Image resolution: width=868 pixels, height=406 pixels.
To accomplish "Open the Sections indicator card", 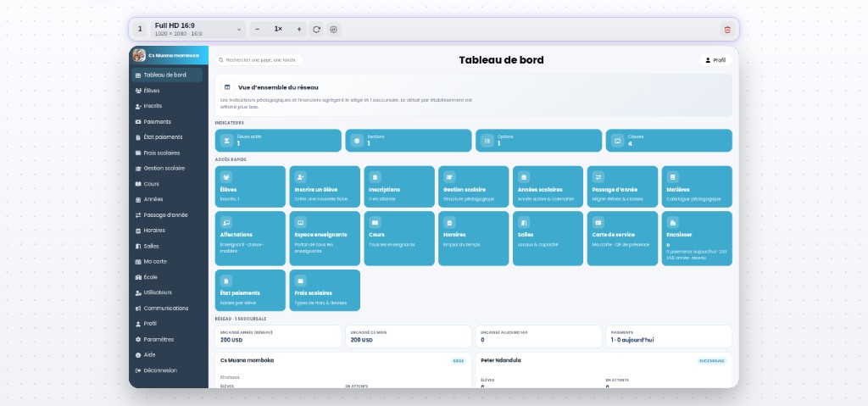I will coord(409,141).
